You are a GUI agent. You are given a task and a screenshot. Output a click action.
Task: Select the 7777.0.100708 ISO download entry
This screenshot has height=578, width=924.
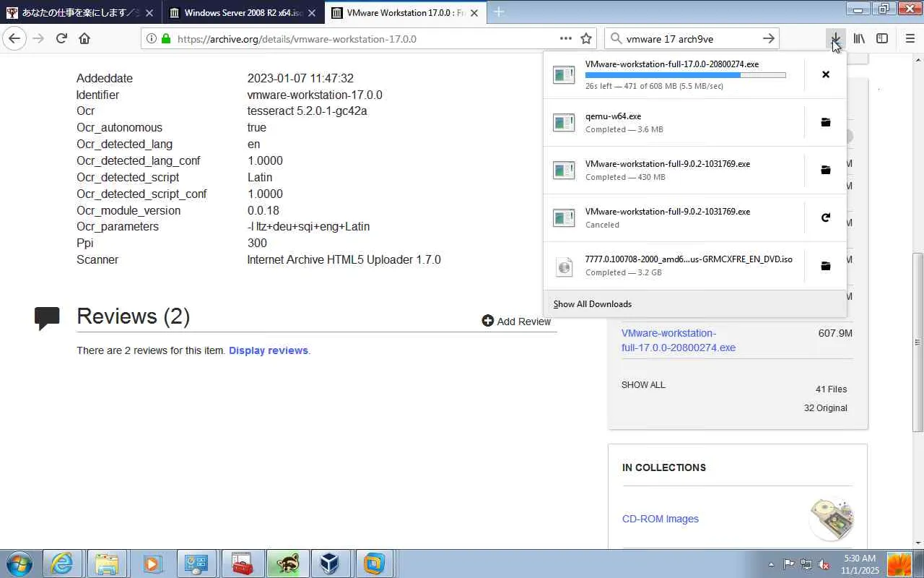[x=674, y=266]
